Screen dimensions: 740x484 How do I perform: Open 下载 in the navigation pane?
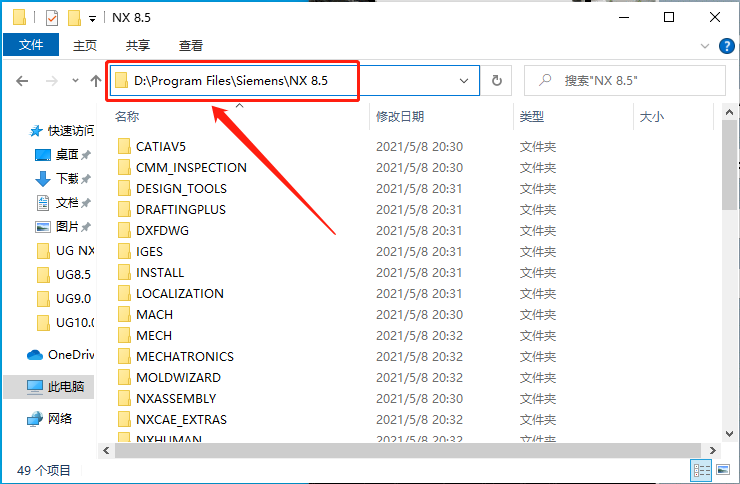click(62, 178)
